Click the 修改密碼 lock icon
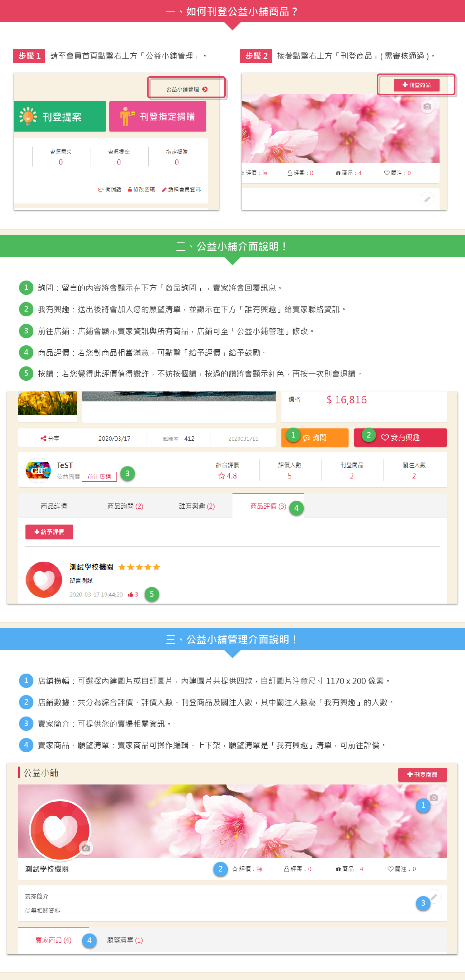This screenshot has width=465, height=980. tap(130, 190)
